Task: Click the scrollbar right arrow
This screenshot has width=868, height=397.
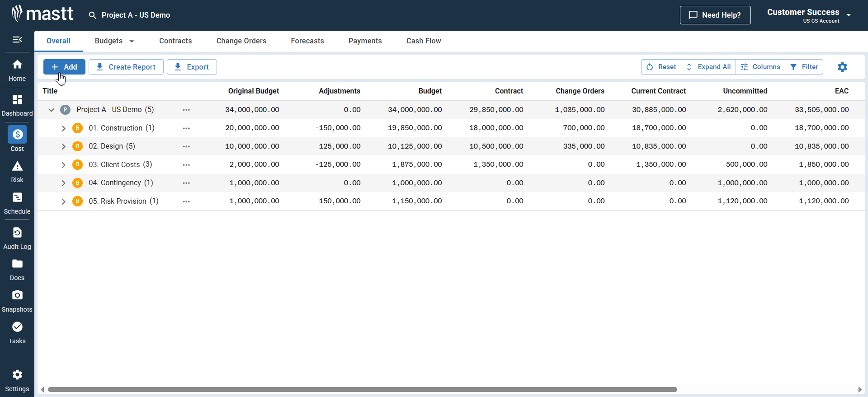Action: [860, 389]
